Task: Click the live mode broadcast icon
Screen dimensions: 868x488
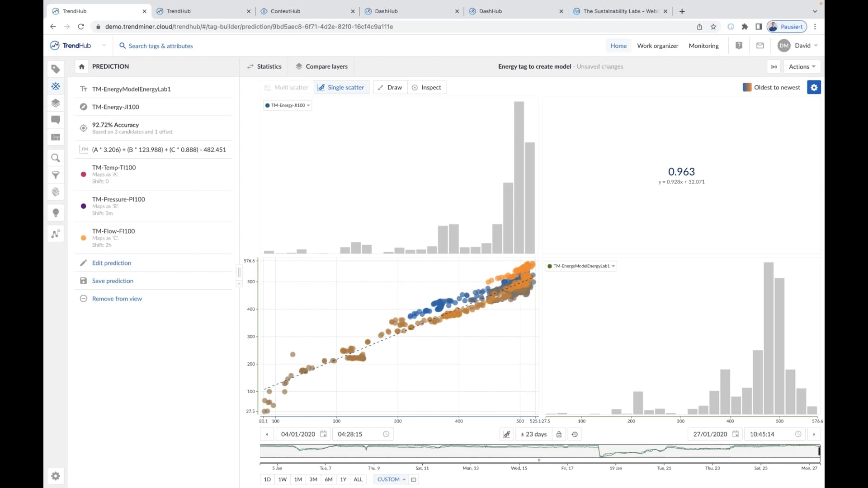Action: click(x=774, y=67)
